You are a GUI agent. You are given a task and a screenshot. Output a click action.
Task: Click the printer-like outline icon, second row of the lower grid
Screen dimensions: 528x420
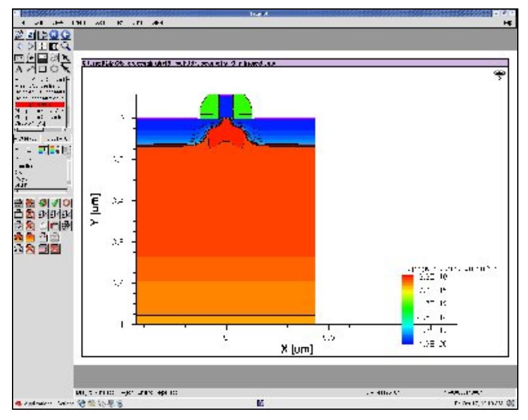(x=19, y=214)
